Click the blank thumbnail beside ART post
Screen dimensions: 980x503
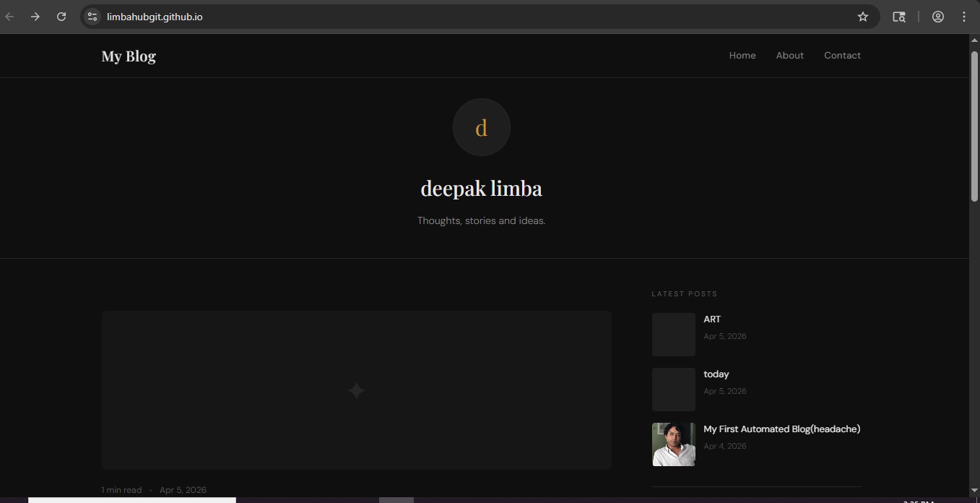(x=673, y=335)
